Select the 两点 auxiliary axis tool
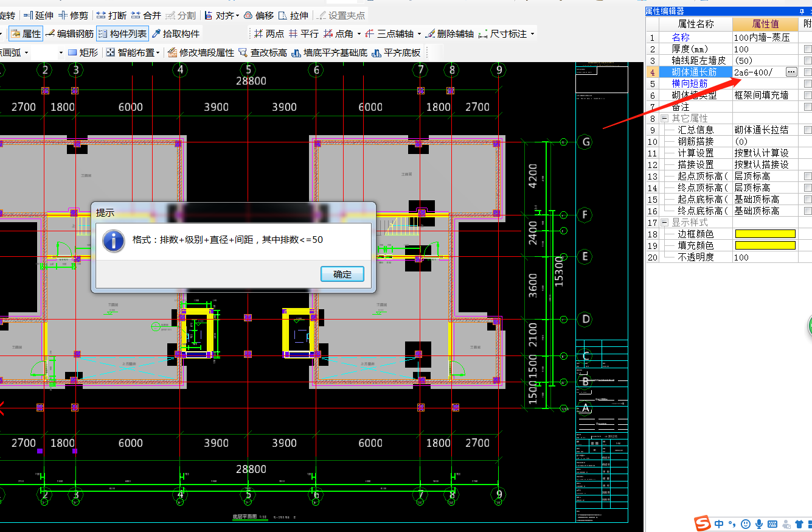Image resolution: width=812 pixels, height=532 pixels. click(269, 34)
